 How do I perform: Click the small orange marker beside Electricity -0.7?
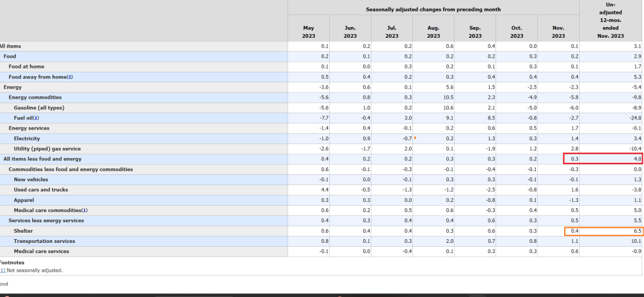(415, 137)
